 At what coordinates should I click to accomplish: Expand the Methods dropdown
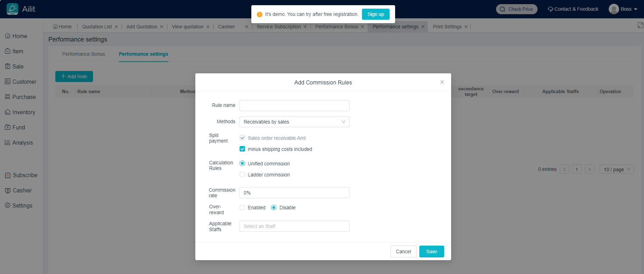click(294, 122)
